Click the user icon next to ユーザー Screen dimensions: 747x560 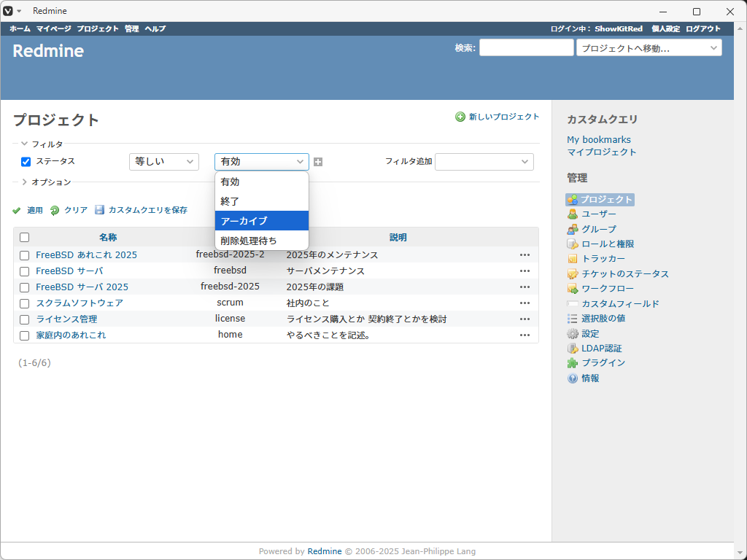573,214
